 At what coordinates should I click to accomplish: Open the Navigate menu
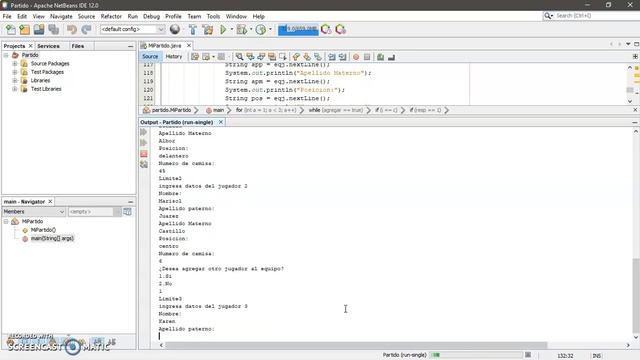pyautogui.click(x=61, y=16)
